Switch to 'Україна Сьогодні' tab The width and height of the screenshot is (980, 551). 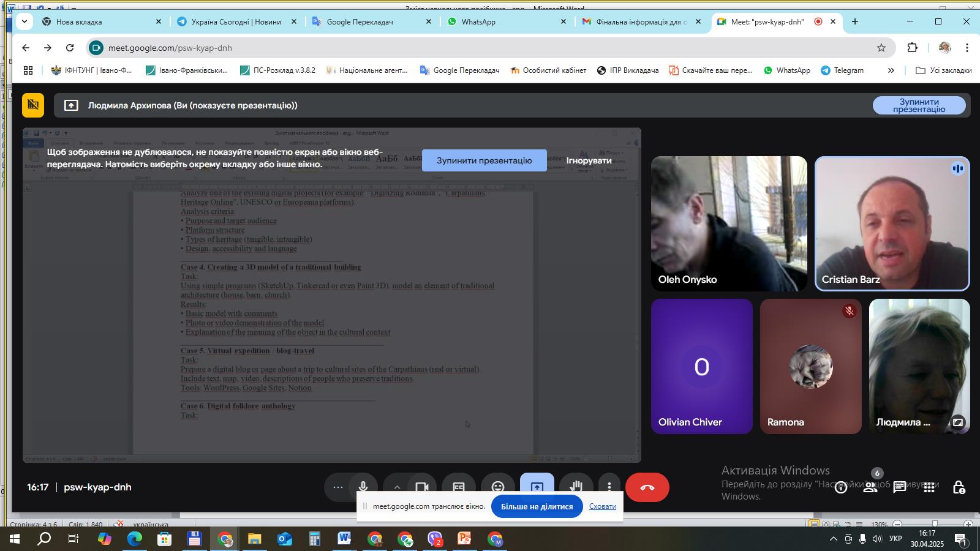(x=236, y=21)
